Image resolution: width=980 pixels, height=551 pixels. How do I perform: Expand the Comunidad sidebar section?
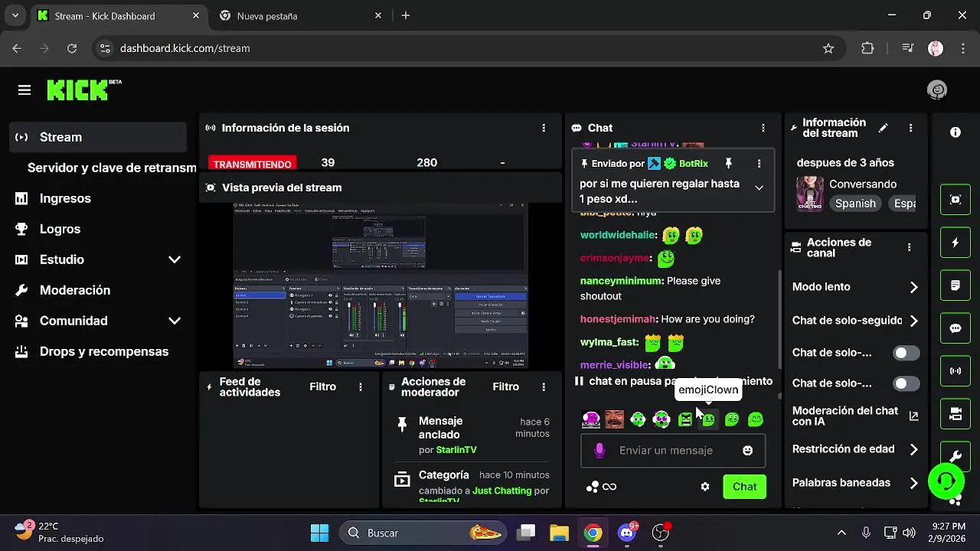coord(175,321)
